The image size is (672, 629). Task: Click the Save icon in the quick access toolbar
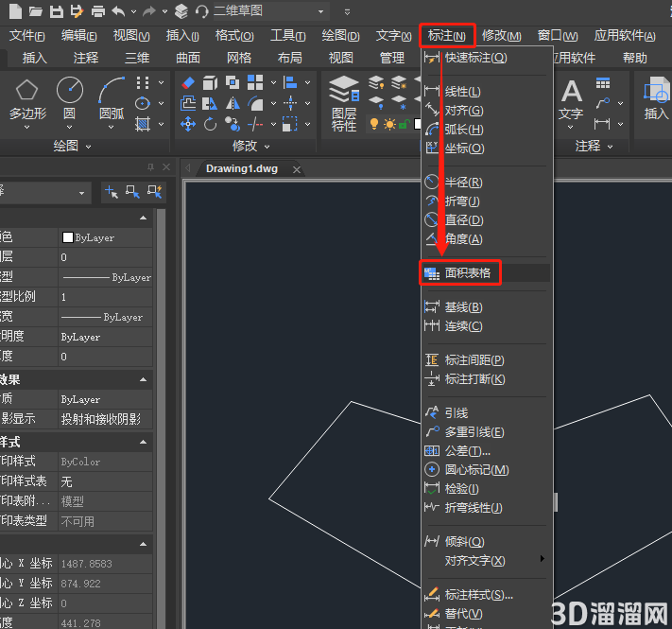[x=56, y=11]
